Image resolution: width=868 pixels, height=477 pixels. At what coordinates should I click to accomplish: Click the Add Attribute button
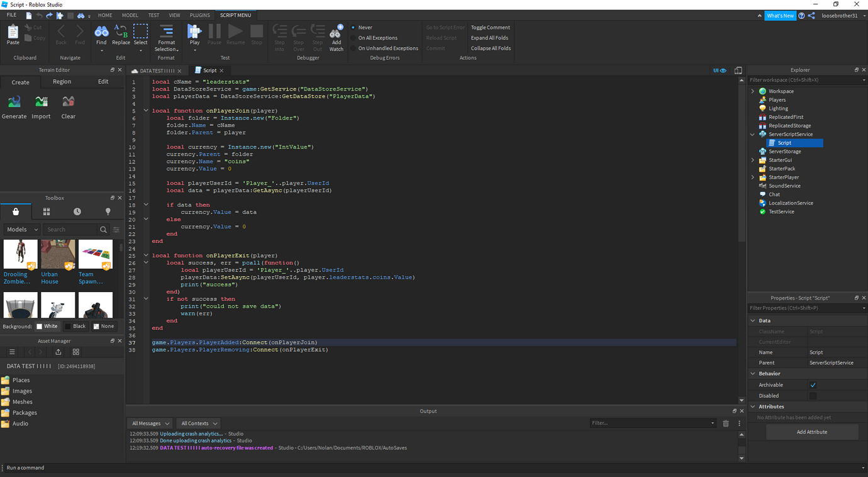point(812,432)
